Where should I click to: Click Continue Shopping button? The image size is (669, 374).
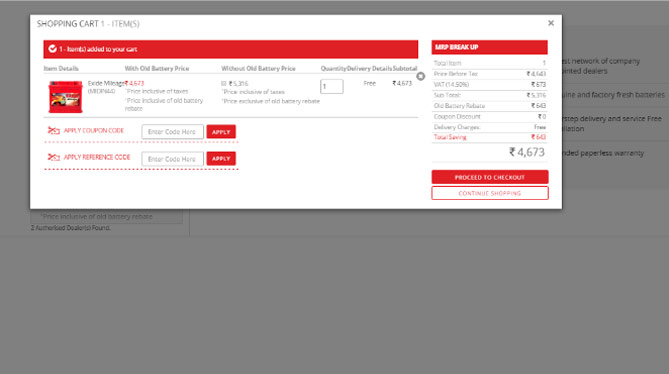(490, 193)
